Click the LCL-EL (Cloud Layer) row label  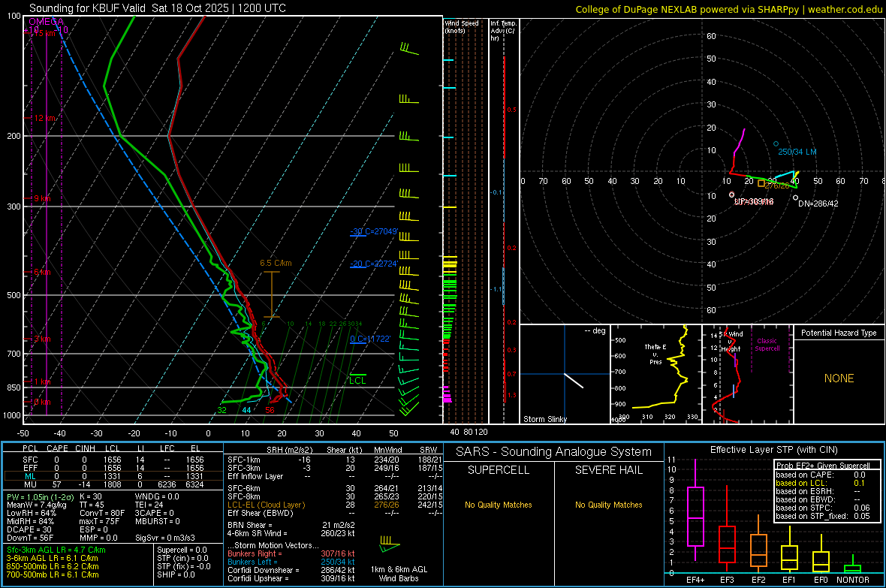[266, 505]
